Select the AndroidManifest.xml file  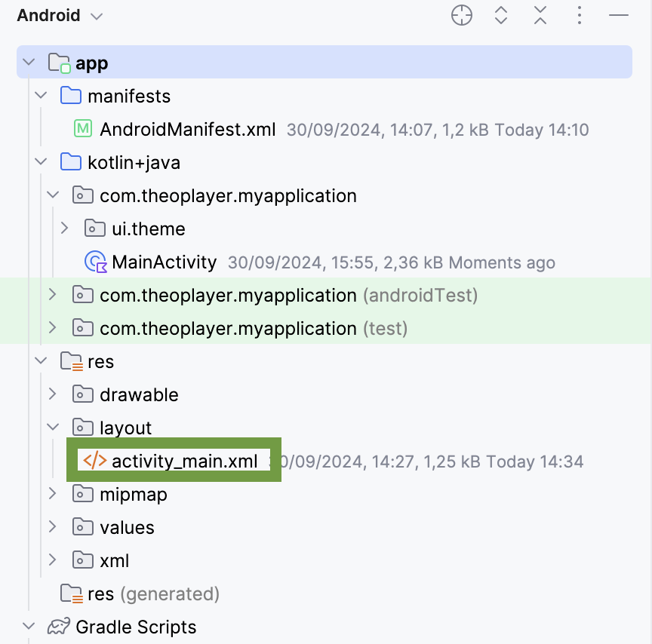point(187,130)
